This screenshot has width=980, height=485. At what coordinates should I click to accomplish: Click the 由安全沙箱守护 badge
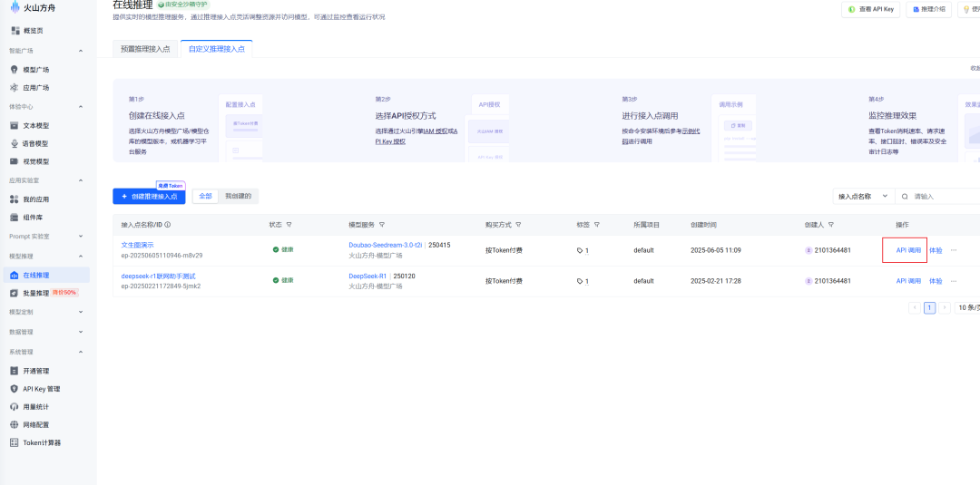pyautogui.click(x=182, y=5)
